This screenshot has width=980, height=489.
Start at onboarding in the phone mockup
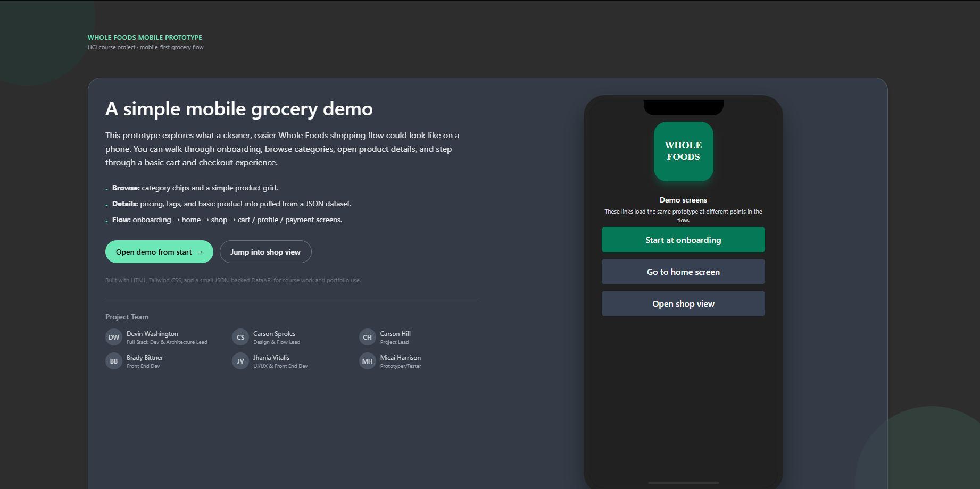[683, 240]
